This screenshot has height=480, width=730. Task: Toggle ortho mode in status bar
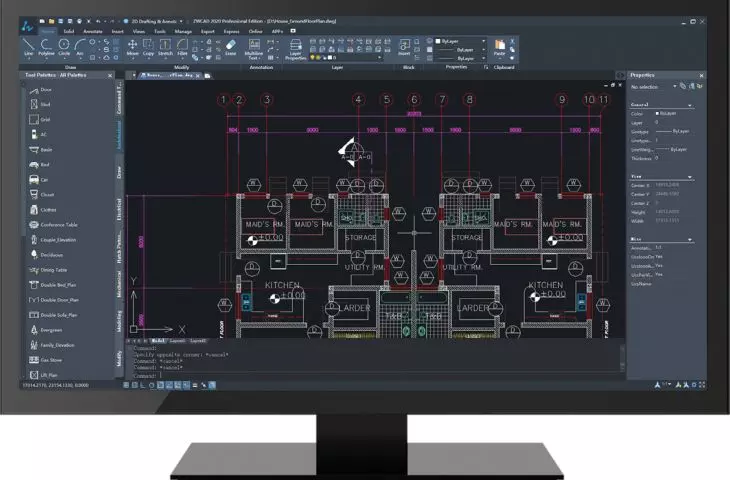coord(143,385)
